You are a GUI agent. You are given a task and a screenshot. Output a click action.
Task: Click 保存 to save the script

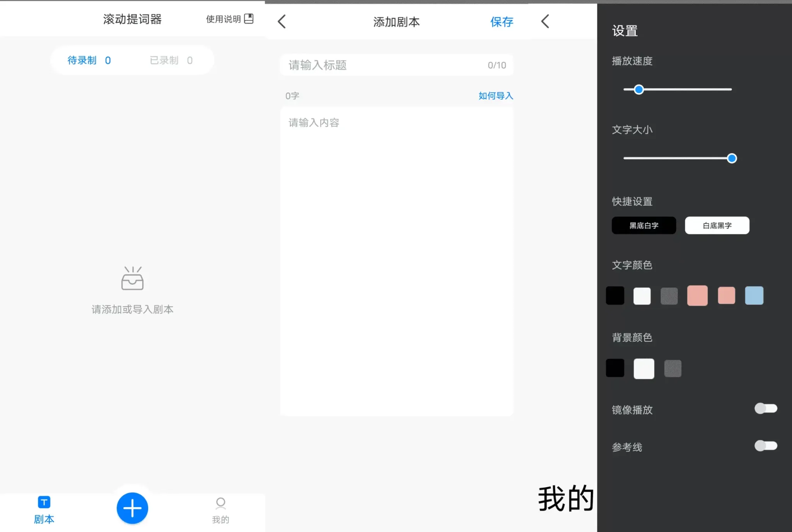pyautogui.click(x=501, y=22)
